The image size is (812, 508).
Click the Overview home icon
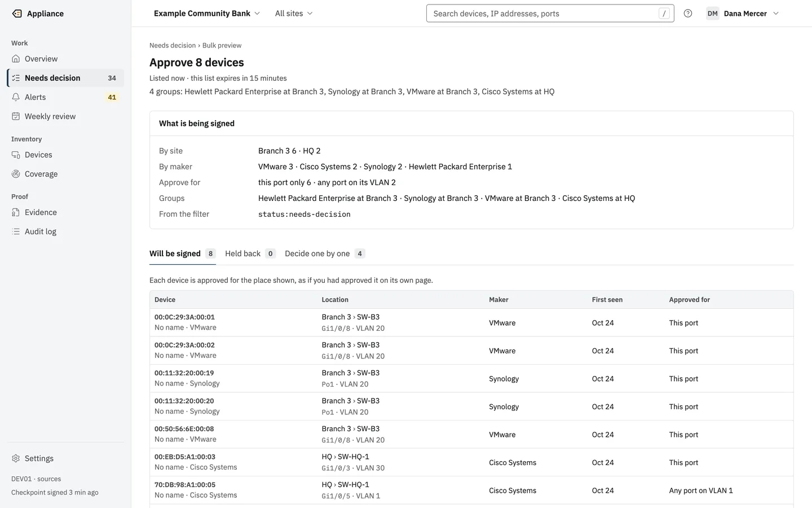[16, 59]
